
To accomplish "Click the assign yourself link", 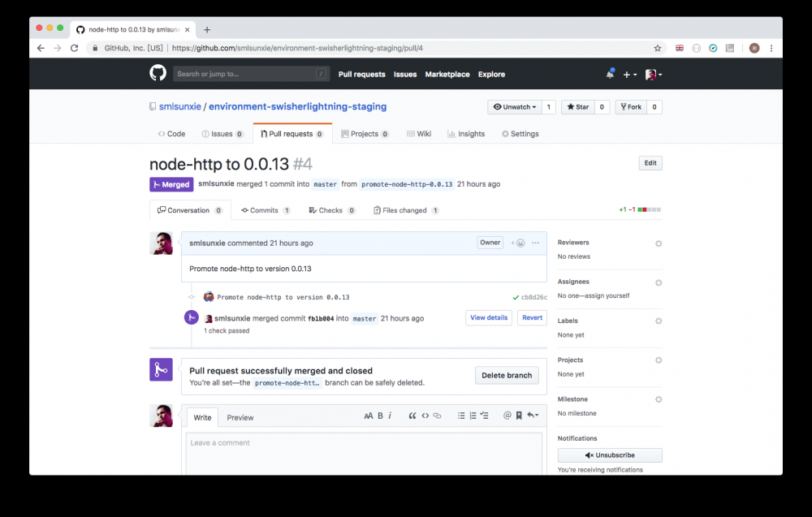I will pyautogui.click(x=609, y=295).
